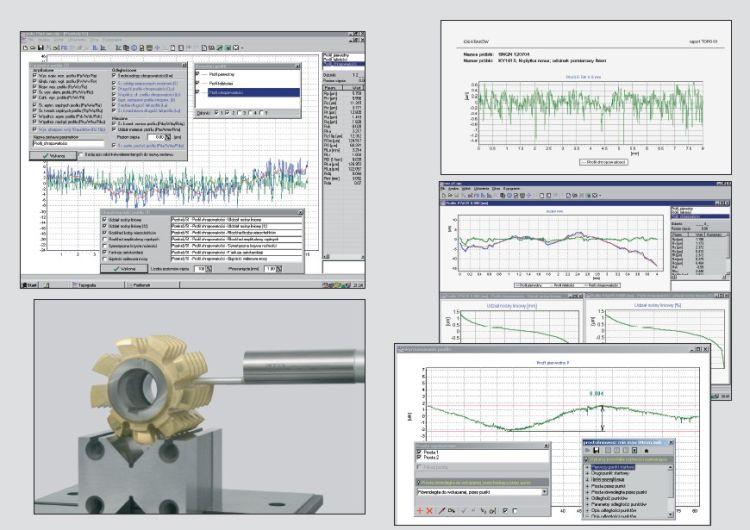Image resolution: width=750 pixels, height=530 pixels.
Task: Toggle the Profil falistości checkbox in legend dialog
Action: coord(197,83)
